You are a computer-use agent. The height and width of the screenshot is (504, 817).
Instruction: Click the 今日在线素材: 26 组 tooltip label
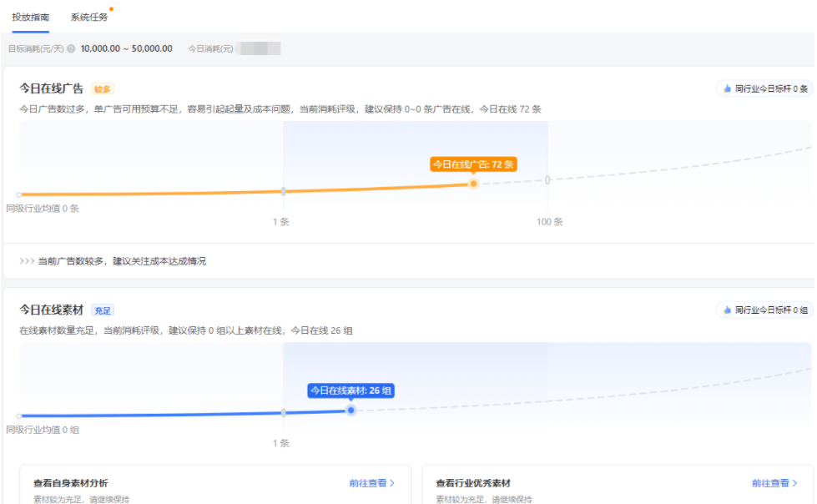pos(351,391)
